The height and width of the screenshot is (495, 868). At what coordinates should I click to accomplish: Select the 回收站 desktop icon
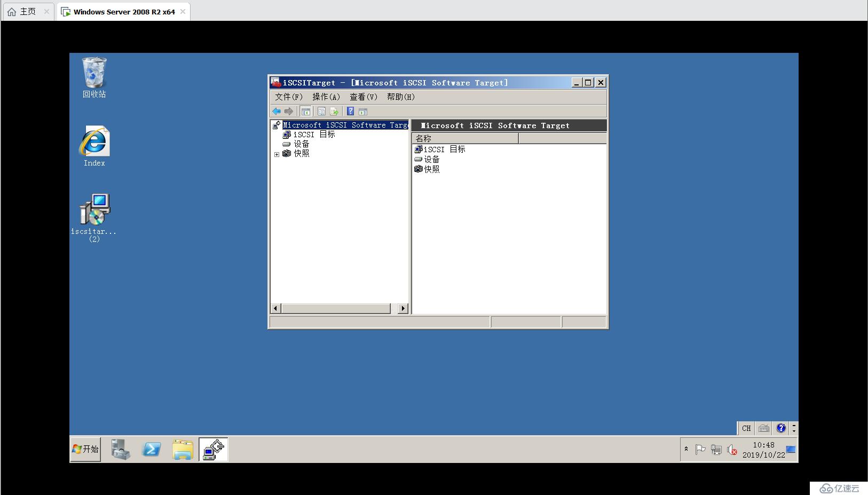click(x=94, y=78)
